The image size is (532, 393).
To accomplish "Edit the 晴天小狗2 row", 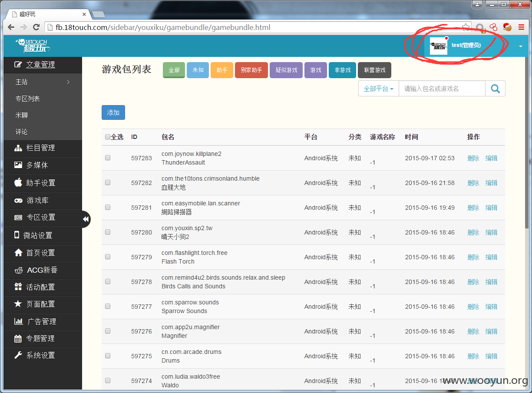I will (491, 232).
